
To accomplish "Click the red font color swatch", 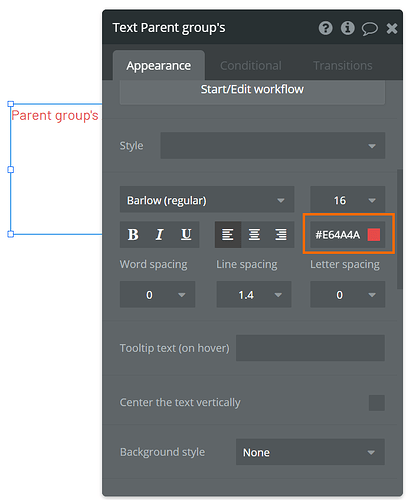I will coord(374,235).
